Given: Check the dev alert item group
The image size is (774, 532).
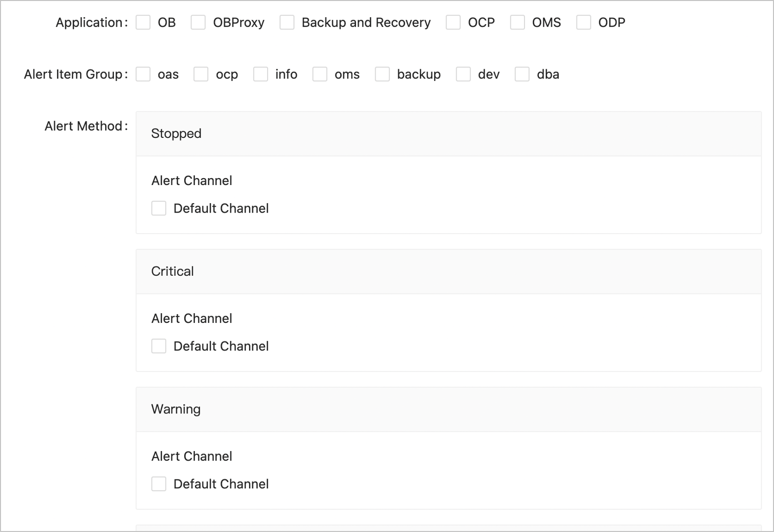Looking at the screenshot, I should pos(463,74).
